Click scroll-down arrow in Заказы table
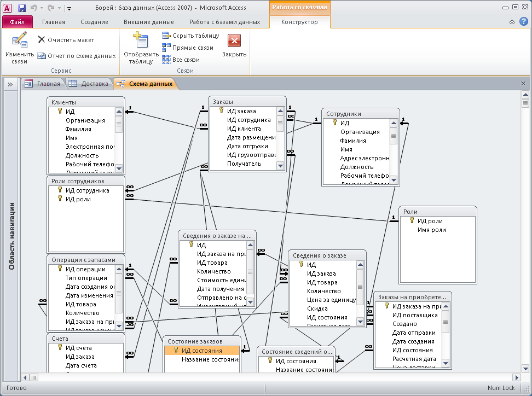Screen dimensions: 532x396 [280, 166]
